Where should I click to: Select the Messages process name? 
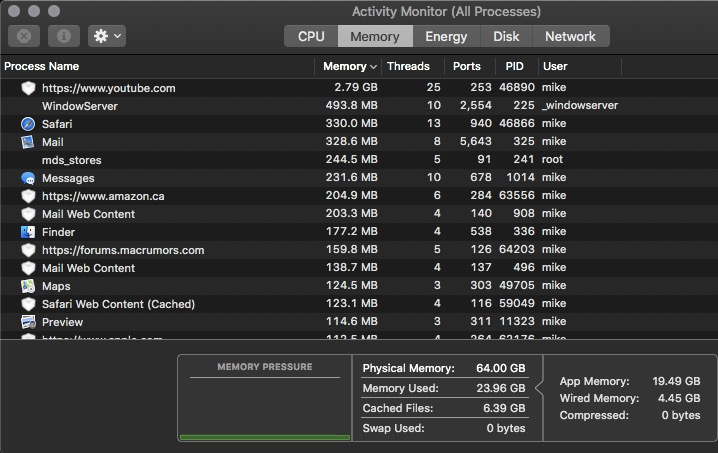tap(68, 178)
